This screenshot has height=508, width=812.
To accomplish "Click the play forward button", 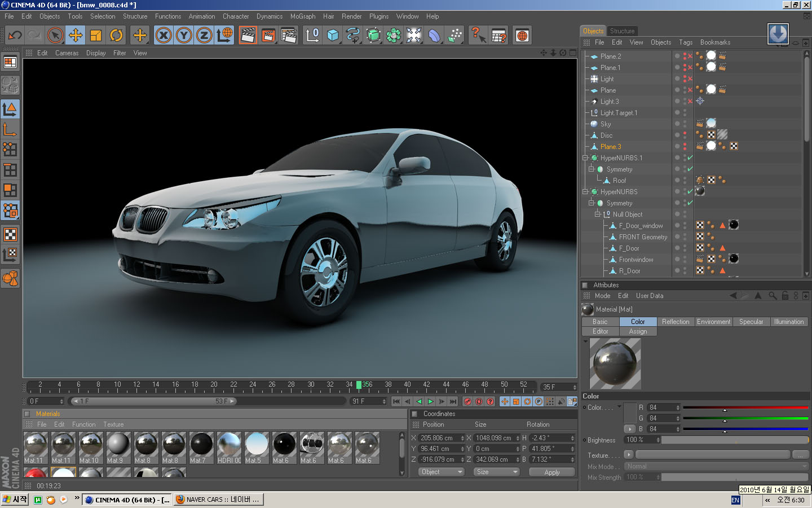I will click(430, 401).
